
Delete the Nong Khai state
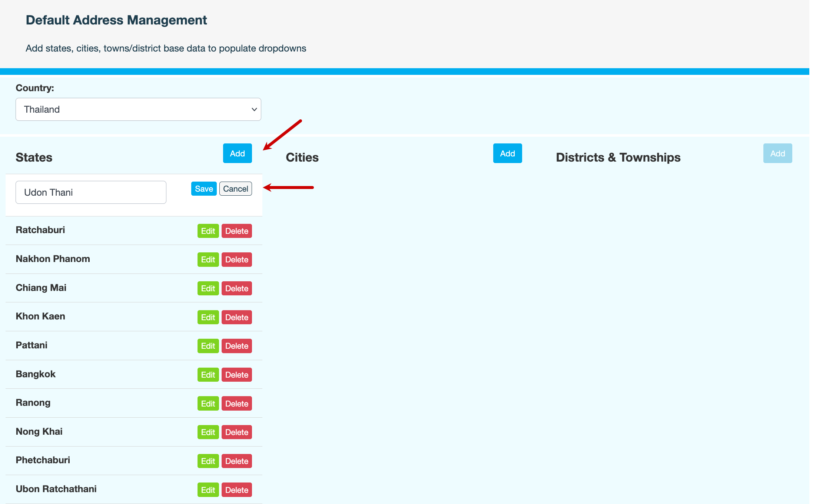[236, 432]
